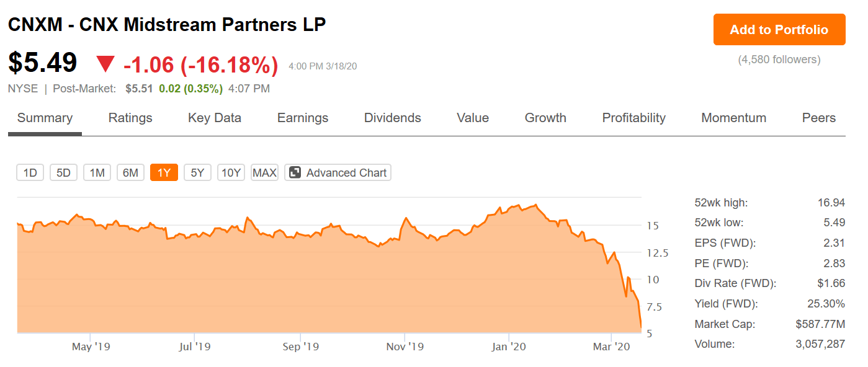
Task: View the Peers tab
Action: coord(819,118)
